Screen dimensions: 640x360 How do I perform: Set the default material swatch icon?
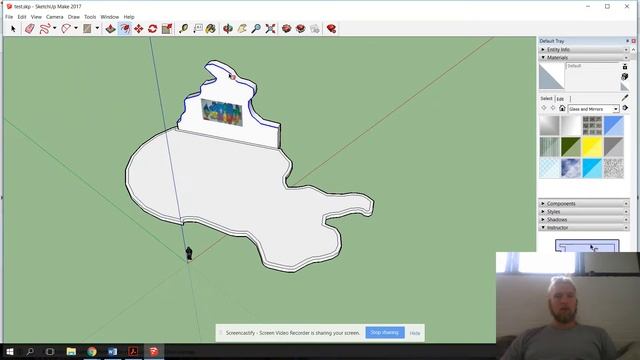(x=624, y=87)
